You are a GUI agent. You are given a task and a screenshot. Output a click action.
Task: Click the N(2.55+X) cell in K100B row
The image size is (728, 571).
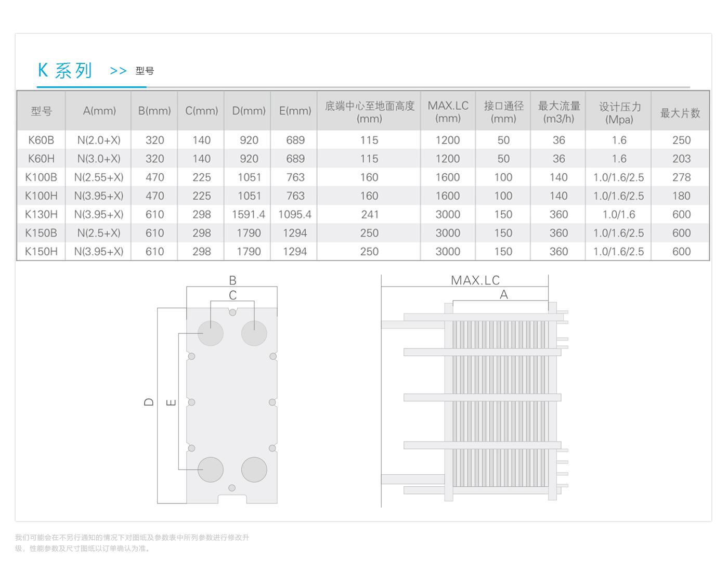(99, 177)
